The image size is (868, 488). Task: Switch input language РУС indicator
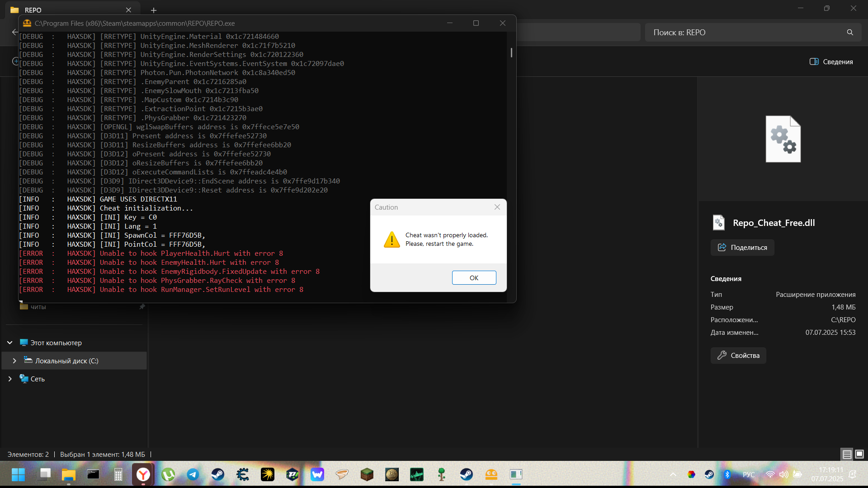pyautogui.click(x=749, y=474)
